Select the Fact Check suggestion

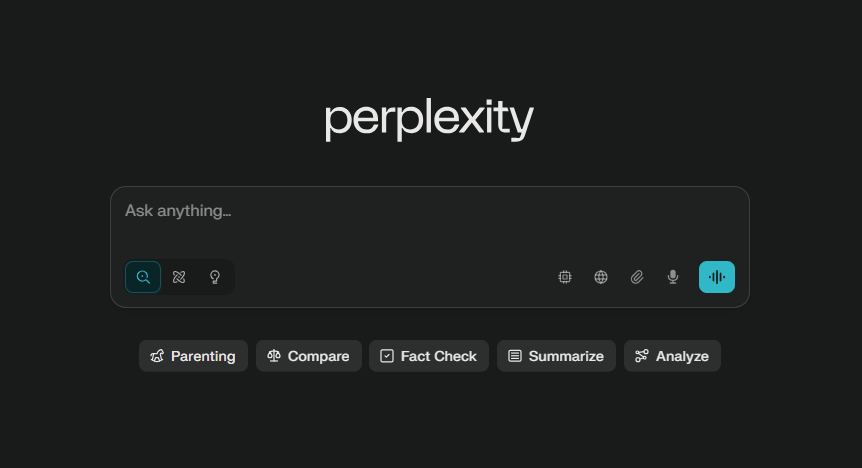pos(429,356)
